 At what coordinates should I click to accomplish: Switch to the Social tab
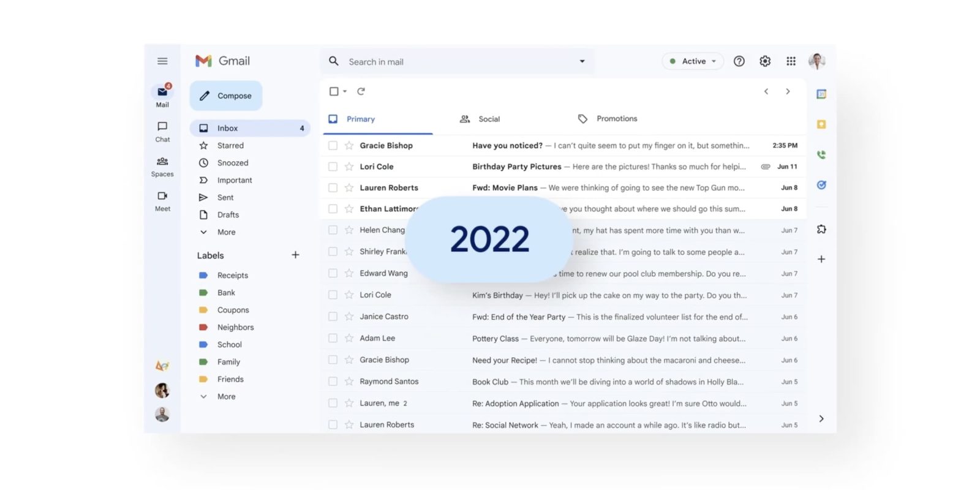pyautogui.click(x=488, y=119)
